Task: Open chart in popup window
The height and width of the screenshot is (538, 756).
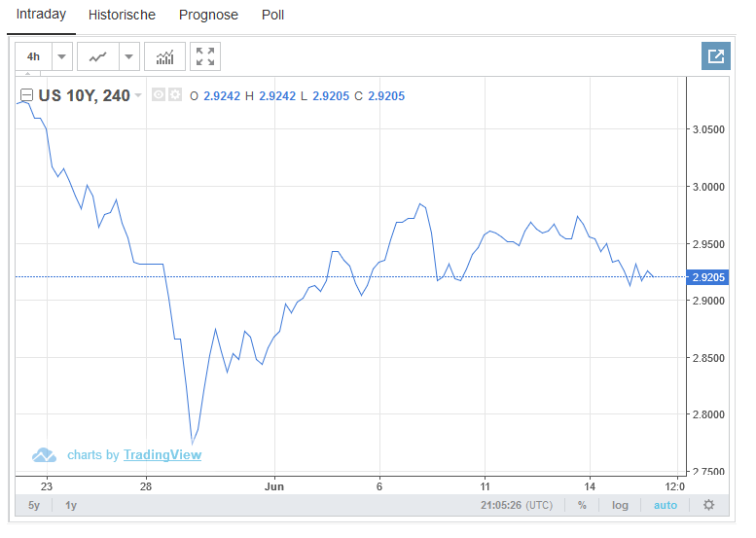Action: tap(715, 56)
